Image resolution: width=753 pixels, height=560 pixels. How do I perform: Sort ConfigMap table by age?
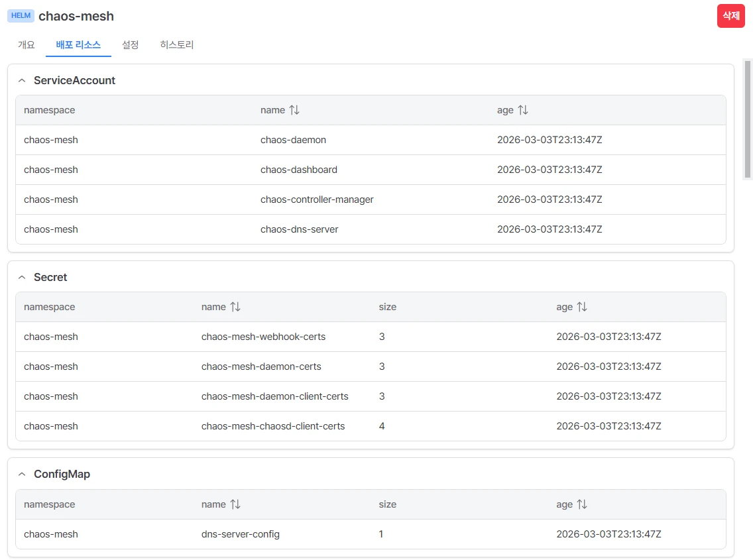581,504
